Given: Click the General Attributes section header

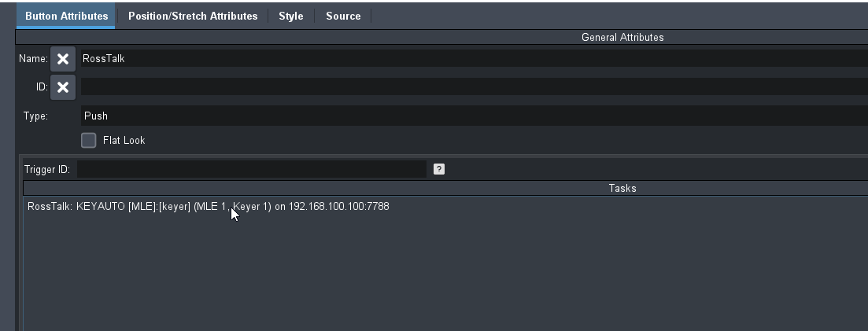Looking at the screenshot, I should [622, 37].
